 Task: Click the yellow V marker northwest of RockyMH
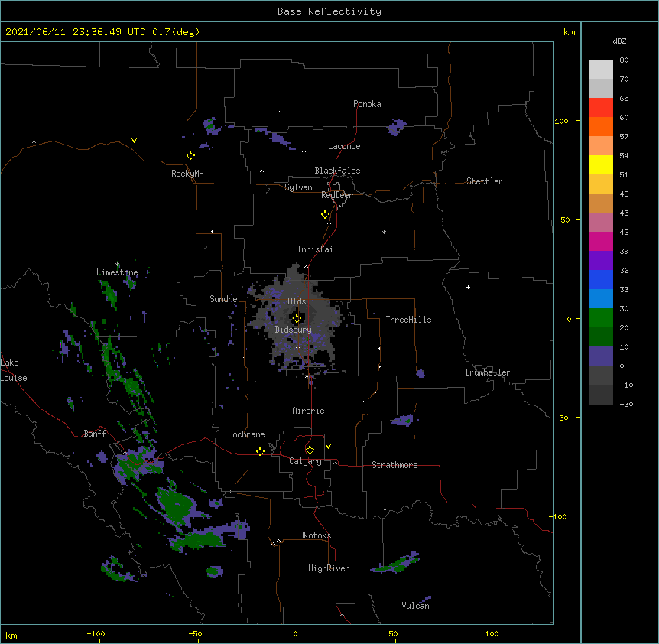click(134, 141)
